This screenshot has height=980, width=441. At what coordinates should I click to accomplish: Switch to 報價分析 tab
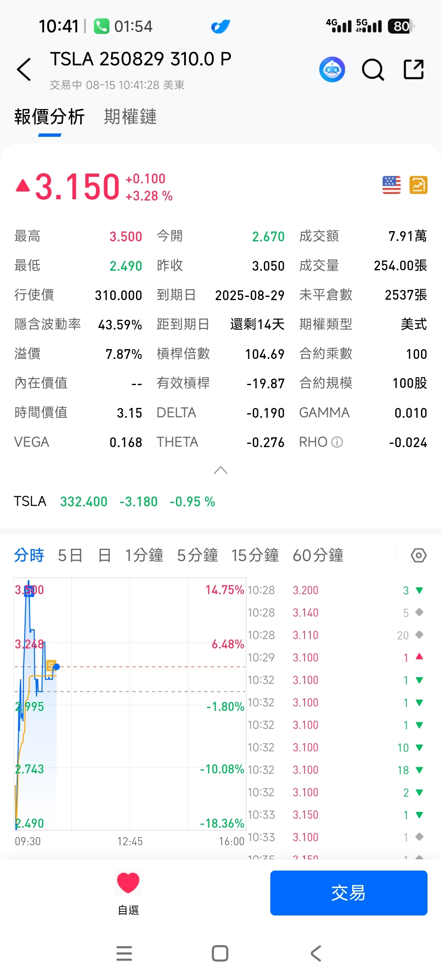coord(49,117)
